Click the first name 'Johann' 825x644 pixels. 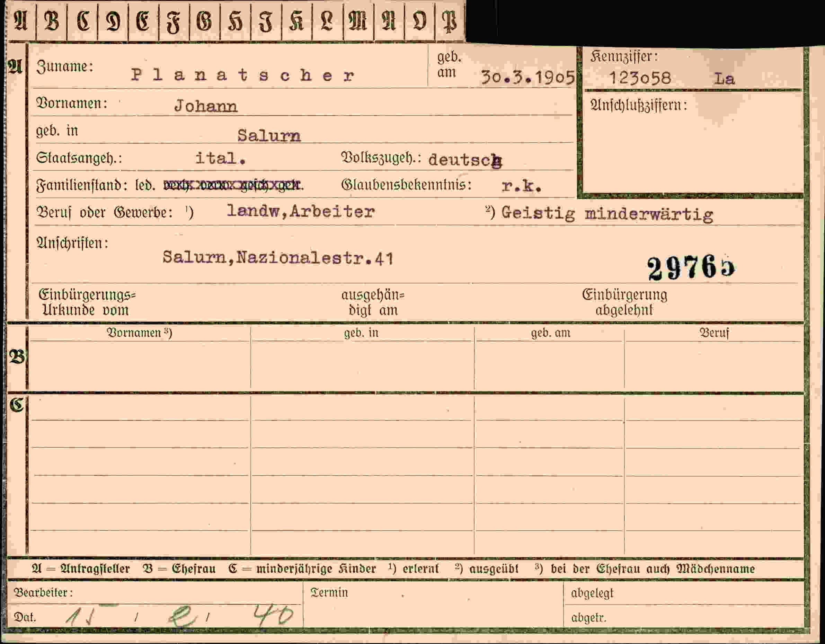click(x=206, y=107)
